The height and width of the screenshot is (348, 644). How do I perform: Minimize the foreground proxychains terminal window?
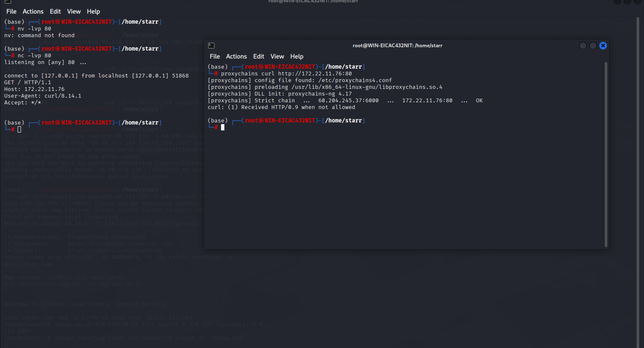click(583, 46)
